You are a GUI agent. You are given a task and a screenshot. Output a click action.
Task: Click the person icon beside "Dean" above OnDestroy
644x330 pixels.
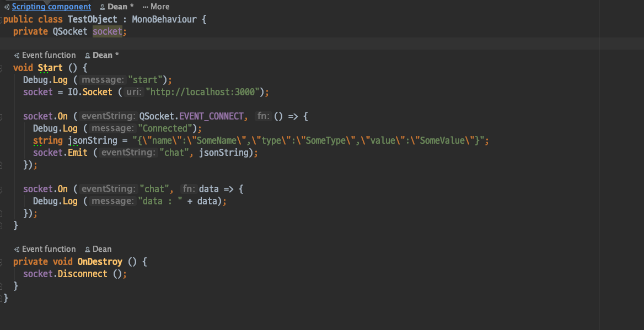tap(87, 249)
